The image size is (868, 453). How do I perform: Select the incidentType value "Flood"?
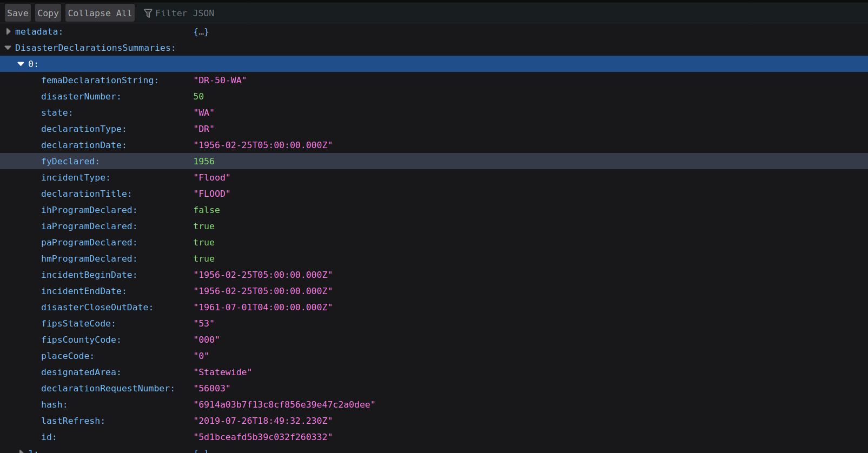[212, 177]
